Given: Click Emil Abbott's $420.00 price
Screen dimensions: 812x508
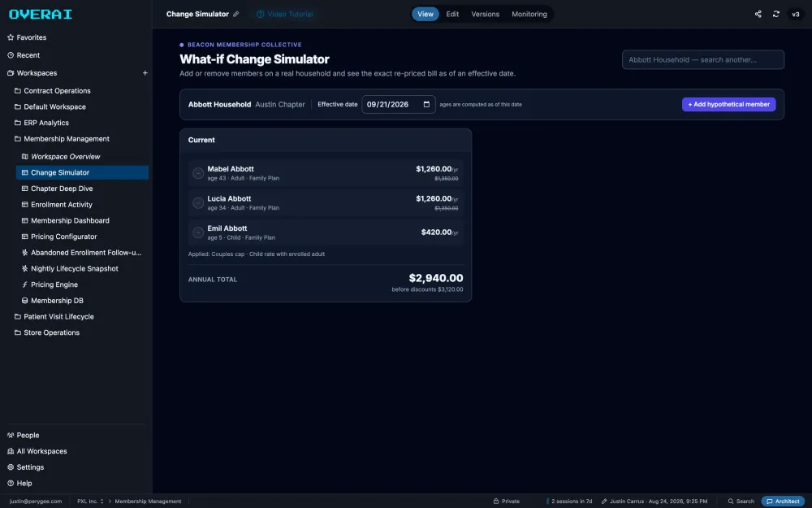Looking at the screenshot, I should [439, 232].
